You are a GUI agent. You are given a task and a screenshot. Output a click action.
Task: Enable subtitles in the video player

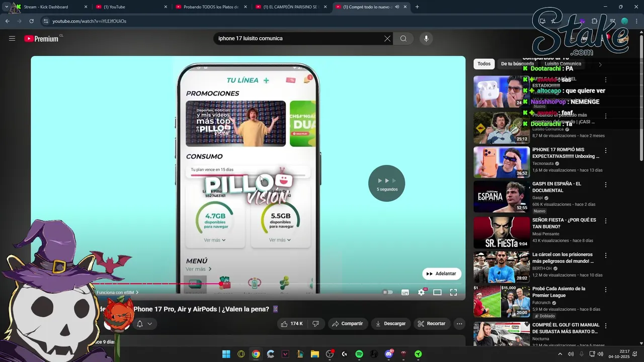[405, 292]
